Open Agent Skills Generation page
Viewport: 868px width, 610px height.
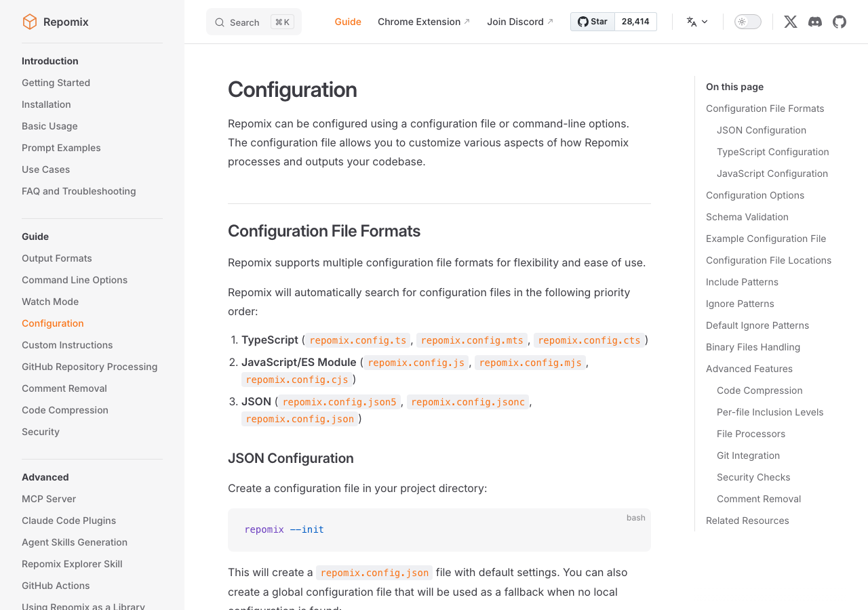tap(75, 542)
